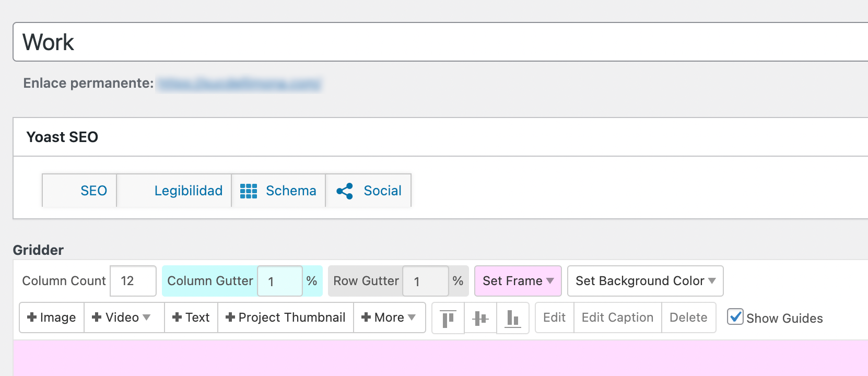
Task: Uncheck the Show Guides checkbox
Action: 735,317
